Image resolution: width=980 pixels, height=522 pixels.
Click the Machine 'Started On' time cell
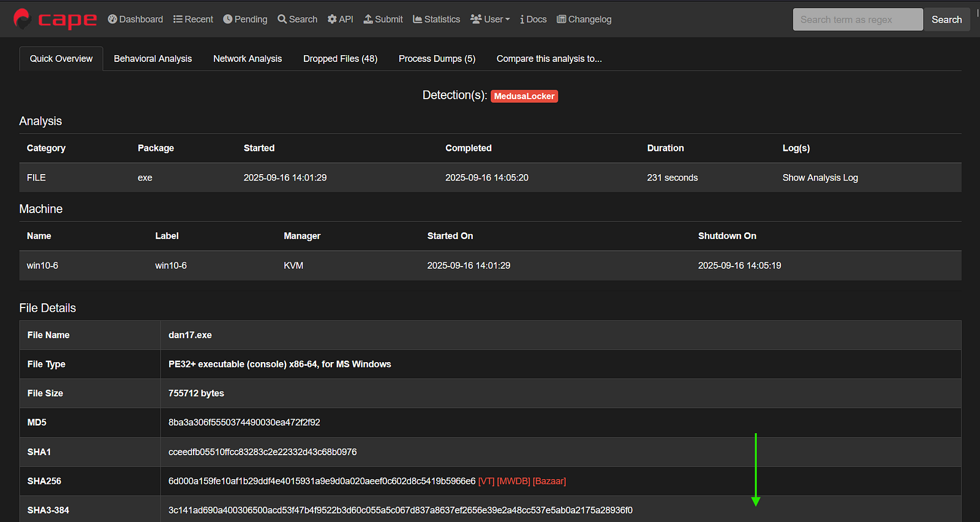[x=469, y=266]
